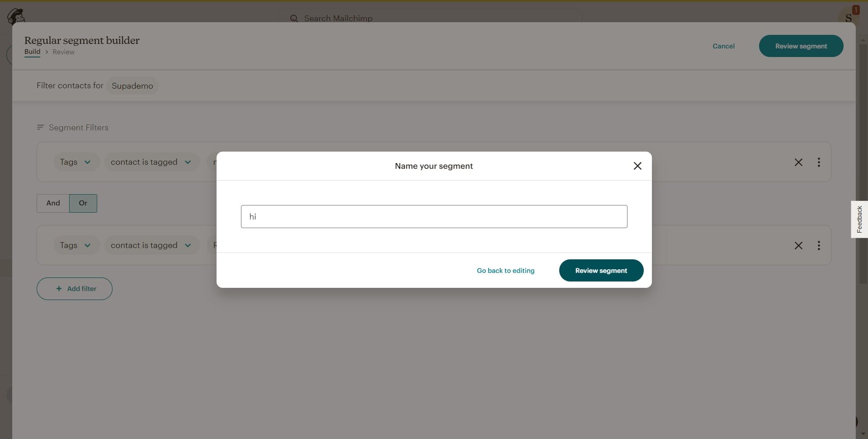868x439 pixels.
Task: Click the search magnifier icon
Action: (x=294, y=18)
